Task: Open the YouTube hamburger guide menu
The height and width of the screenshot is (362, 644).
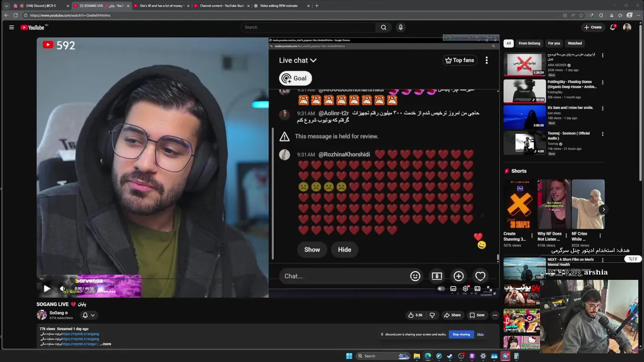Action: [x=11, y=27]
